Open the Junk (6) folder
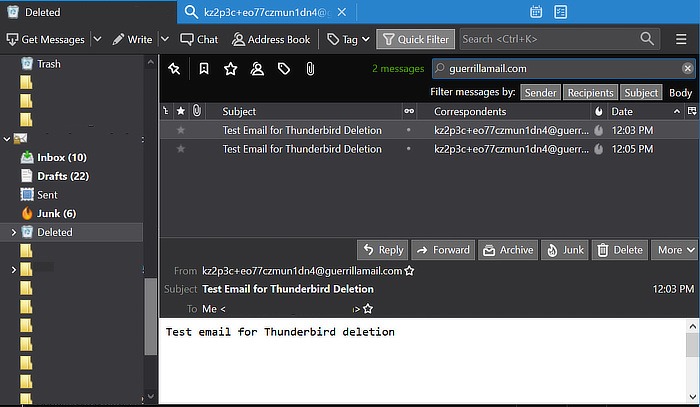The width and height of the screenshot is (700, 407). (56, 214)
